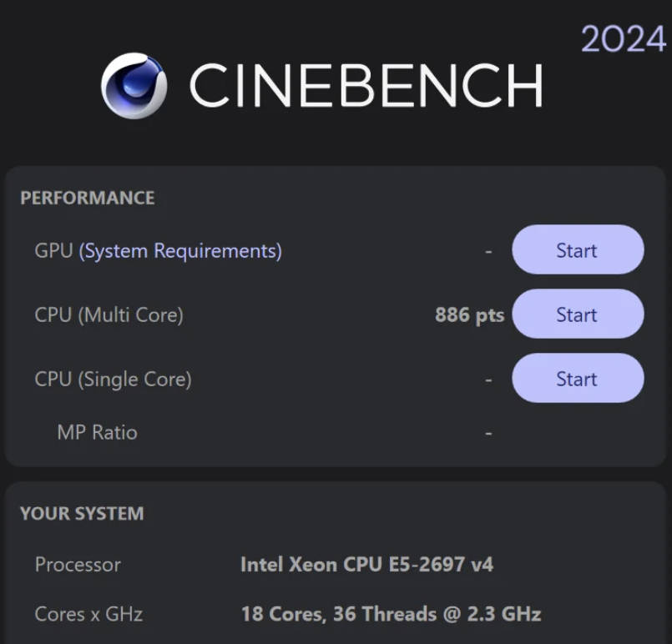Select the PERFORMANCE section heading

click(x=88, y=198)
